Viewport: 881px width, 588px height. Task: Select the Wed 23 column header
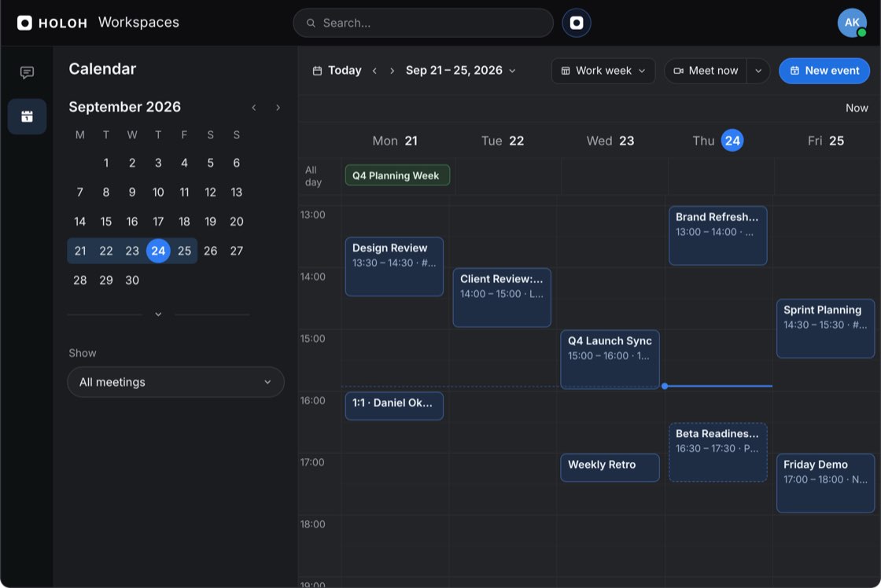[x=610, y=141]
